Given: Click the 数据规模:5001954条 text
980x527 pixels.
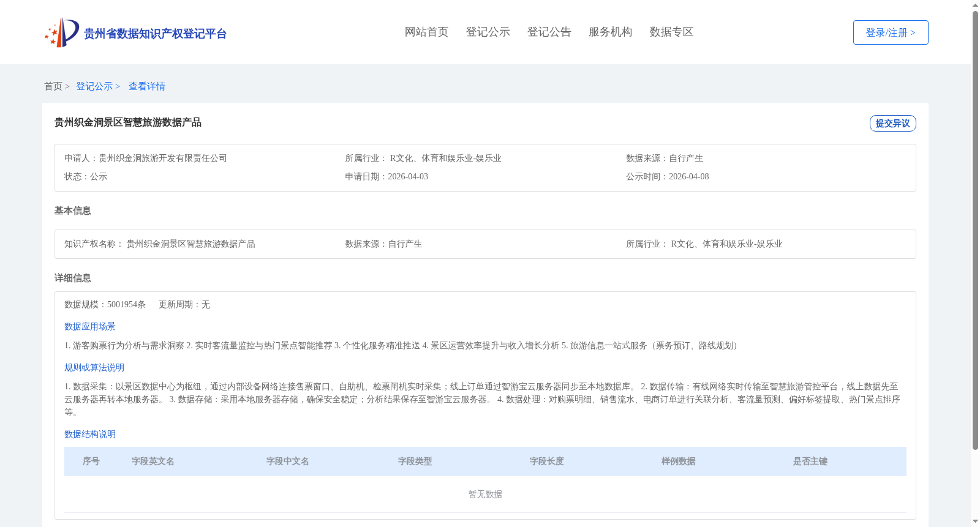Looking at the screenshot, I should pyautogui.click(x=105, y=304).
